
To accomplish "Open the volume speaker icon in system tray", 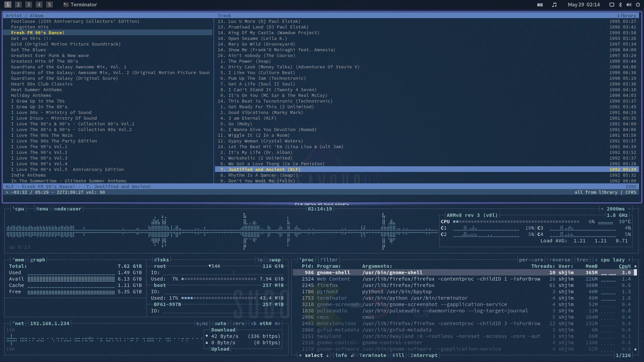I will pos(629,5).
